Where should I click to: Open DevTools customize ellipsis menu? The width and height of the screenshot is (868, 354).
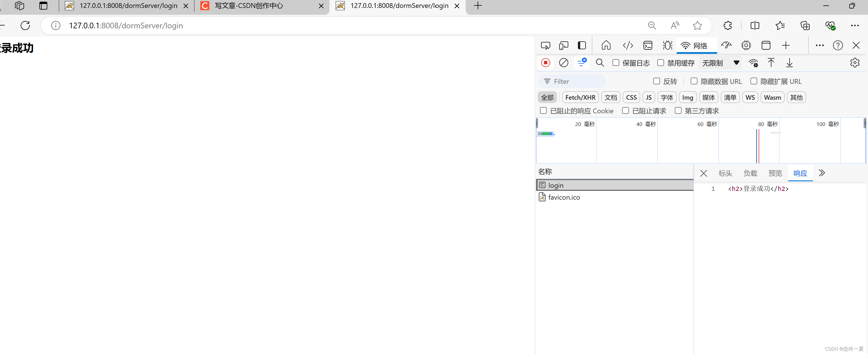[x=820, y=46]
